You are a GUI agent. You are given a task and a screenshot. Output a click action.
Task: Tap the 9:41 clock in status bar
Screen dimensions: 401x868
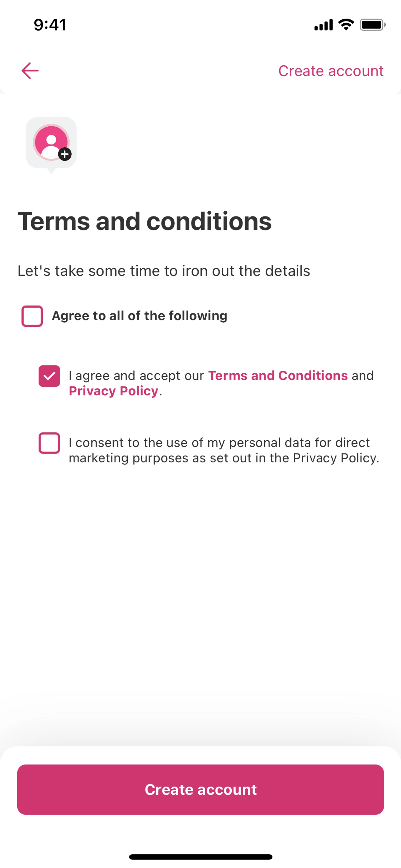(50, 25)
